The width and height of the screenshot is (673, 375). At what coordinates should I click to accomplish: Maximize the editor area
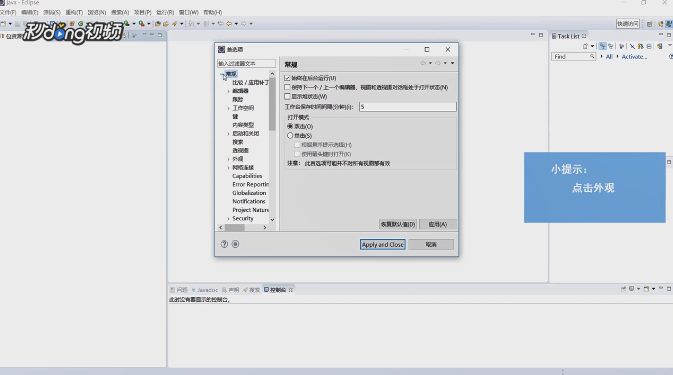(541, 35)
